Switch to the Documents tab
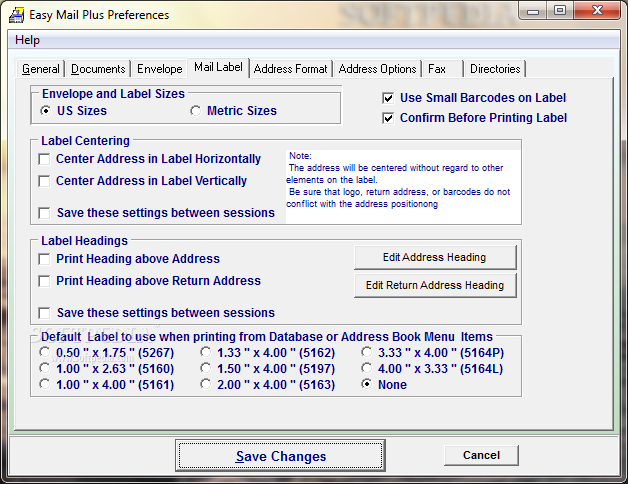Viewport: 628px width, 484px height. [98, 69]
